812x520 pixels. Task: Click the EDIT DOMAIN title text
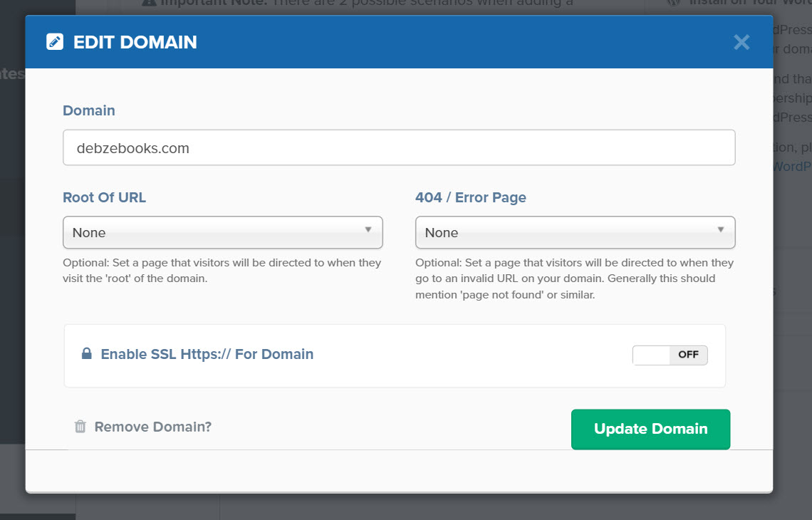[x=135, y=42]
